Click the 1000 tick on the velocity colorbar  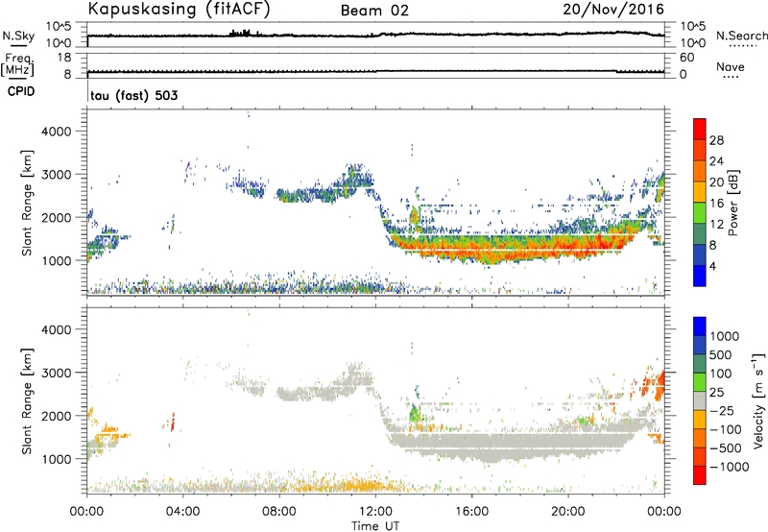(x=725, y=336)
